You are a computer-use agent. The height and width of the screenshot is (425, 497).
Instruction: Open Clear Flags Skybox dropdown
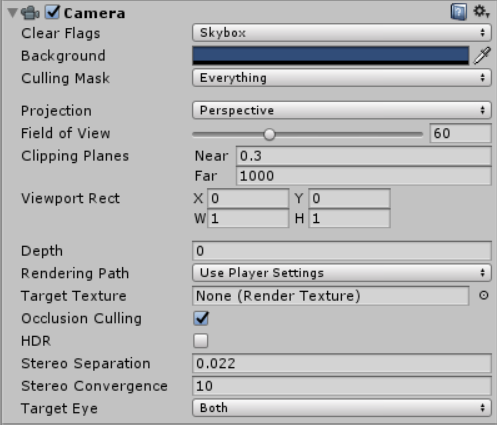[x=342, y=33]
